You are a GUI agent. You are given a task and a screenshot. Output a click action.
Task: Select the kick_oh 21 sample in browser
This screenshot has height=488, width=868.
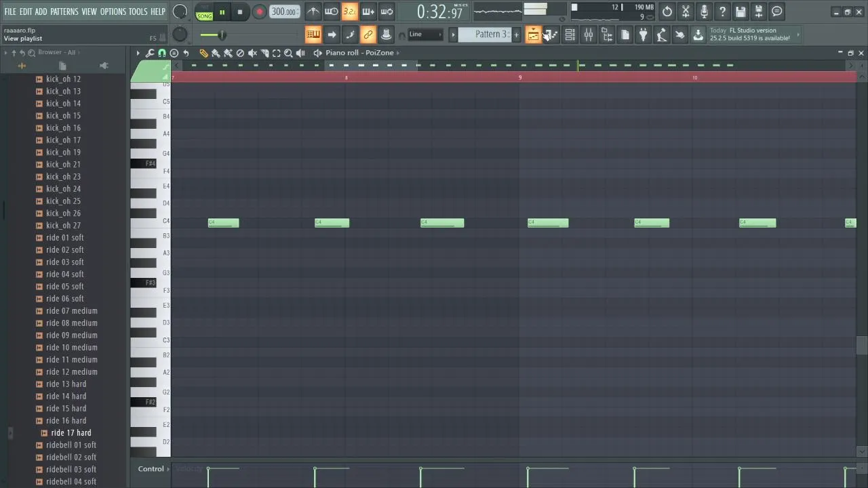click(x=63, y=165)
